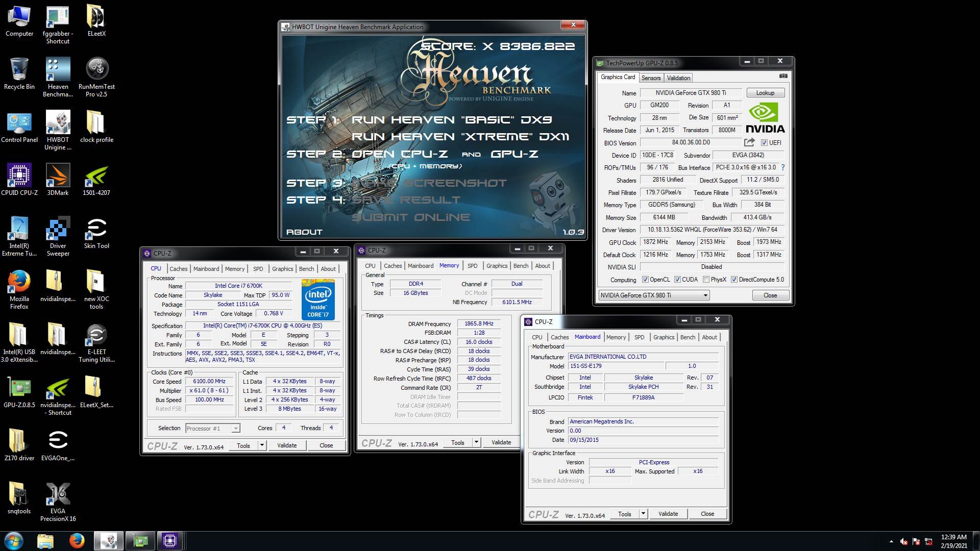Switch to the CPU-Z taskbar item

pyautogui.click(x=170, y=541)
